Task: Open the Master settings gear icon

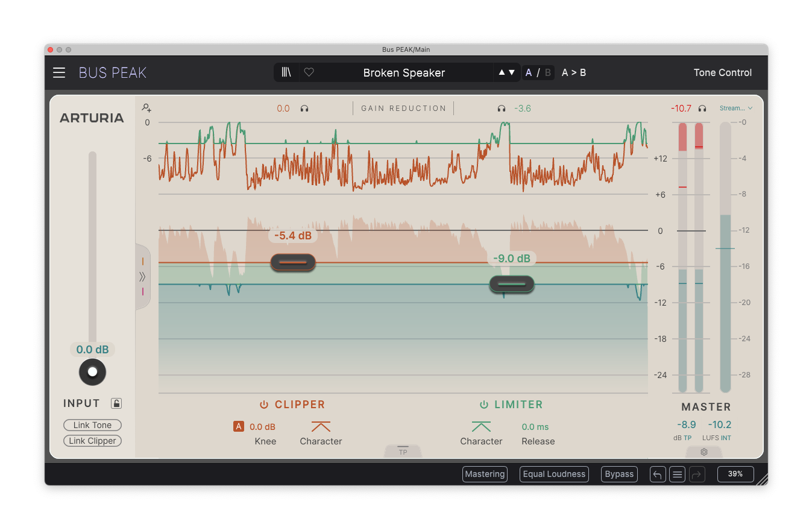Action: 703,451
